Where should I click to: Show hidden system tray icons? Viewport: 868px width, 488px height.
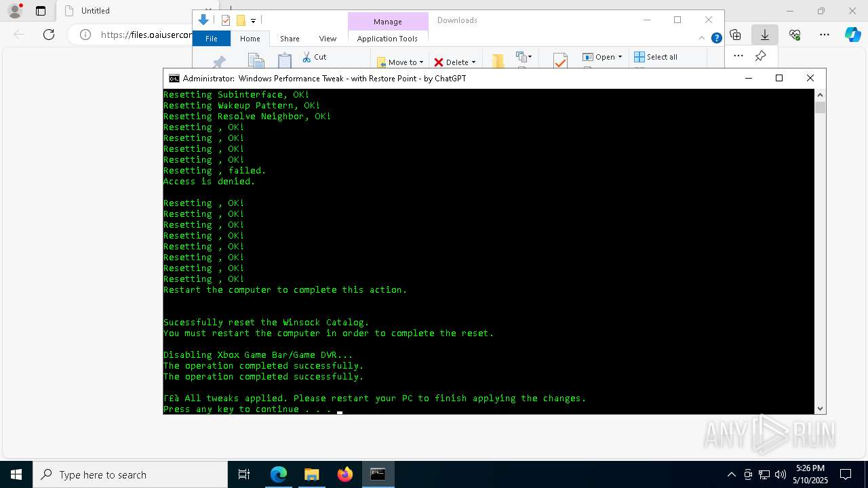click(731, 474)
